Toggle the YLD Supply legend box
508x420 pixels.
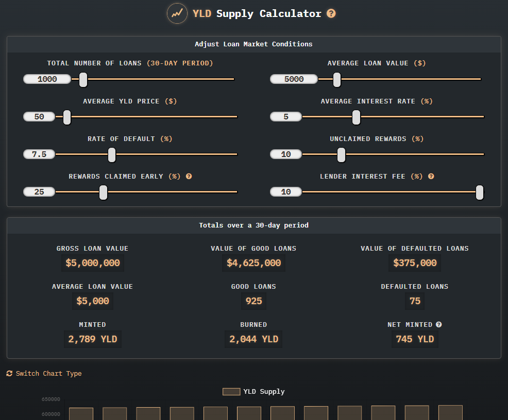pos(231,392)
